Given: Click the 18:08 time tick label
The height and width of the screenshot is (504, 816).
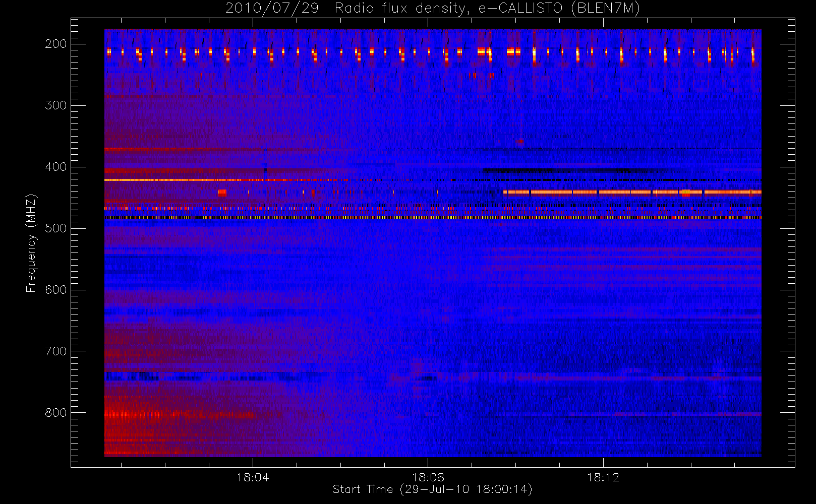Looking at the screenshot, I should click(428, 477).
